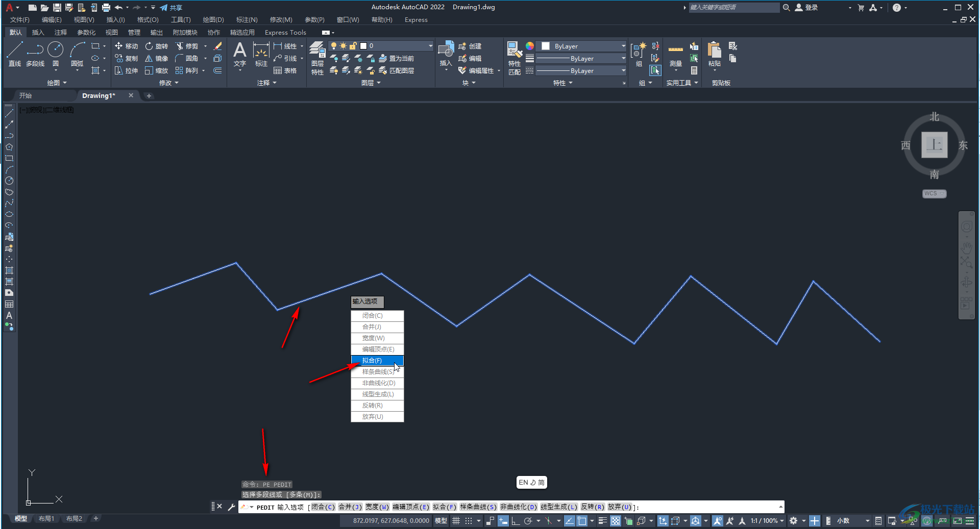Open the Dimension (标注) tool
The width and height of the screenshot is (980, 529).
click(x=261, y=55)
